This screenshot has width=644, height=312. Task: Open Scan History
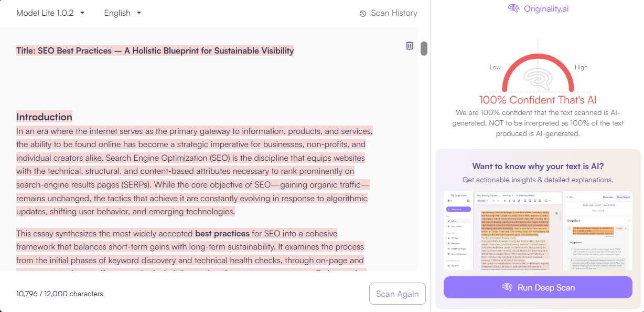click(x=388, y=13)
